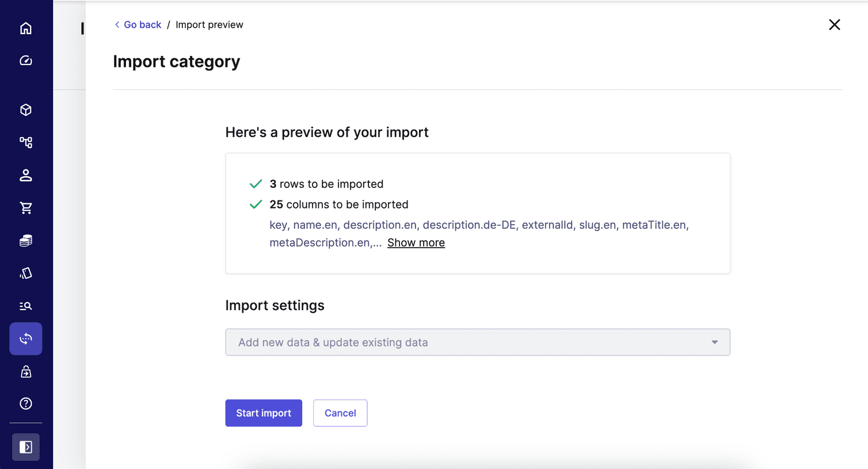Collapse the sidebar using the bottom icon
The image size is (868, 469).
[25, 447]
